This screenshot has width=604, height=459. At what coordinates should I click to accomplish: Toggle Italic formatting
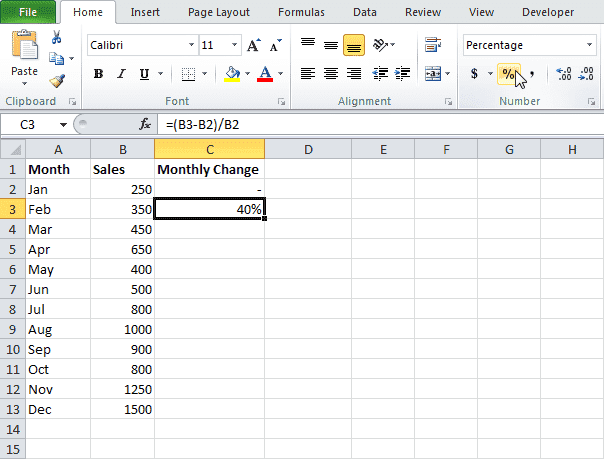coord(122,74)
